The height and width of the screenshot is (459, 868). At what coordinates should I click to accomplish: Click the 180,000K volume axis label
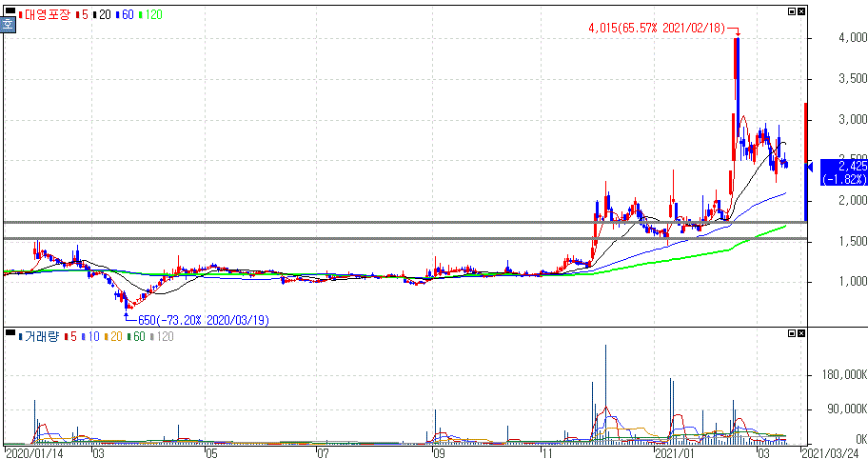[x=844, y=375]
